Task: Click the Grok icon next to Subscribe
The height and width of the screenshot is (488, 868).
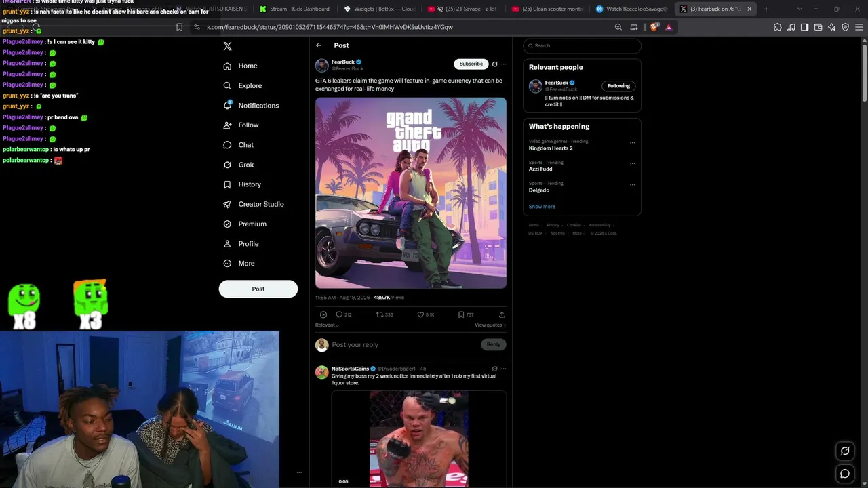Action: [x=494, y=64]
